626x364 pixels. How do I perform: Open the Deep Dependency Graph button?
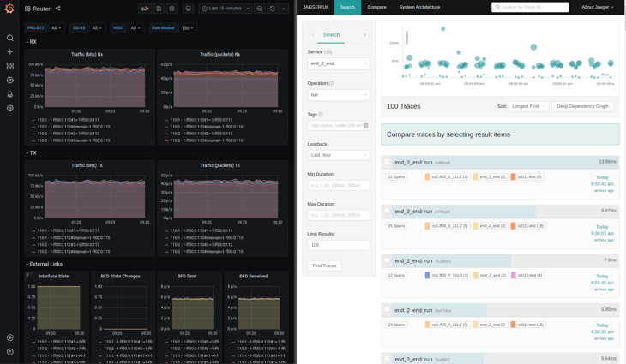tap(582, 106)
